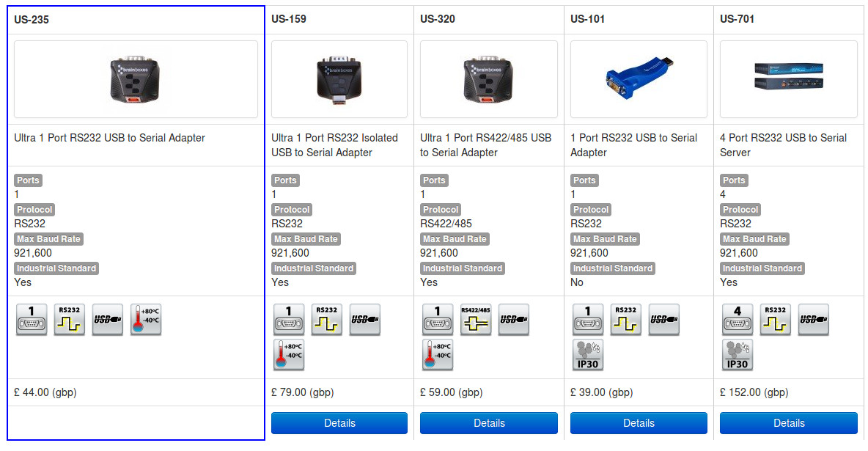Open Details for the US-159 adapter
This screenshot has height=451, width=868.
point(339,423)
